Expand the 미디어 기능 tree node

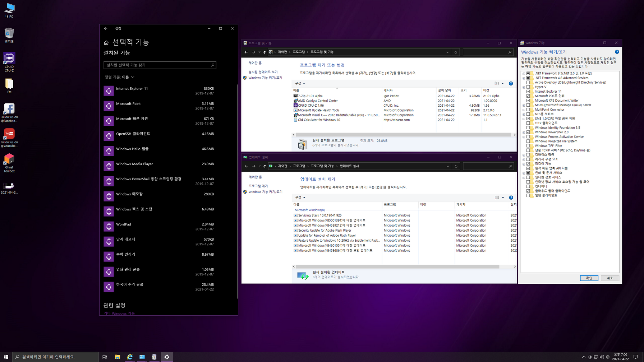coord(524,164)
